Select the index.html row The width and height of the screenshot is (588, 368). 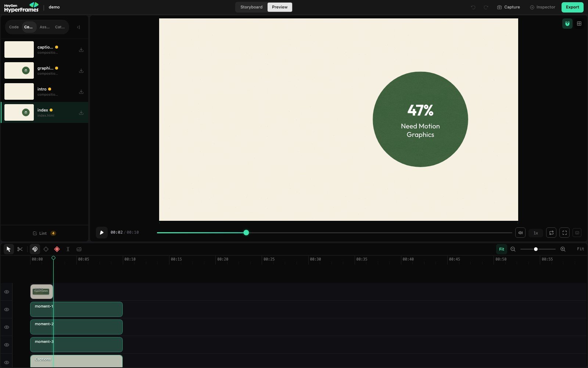click(x=44, y=113)
